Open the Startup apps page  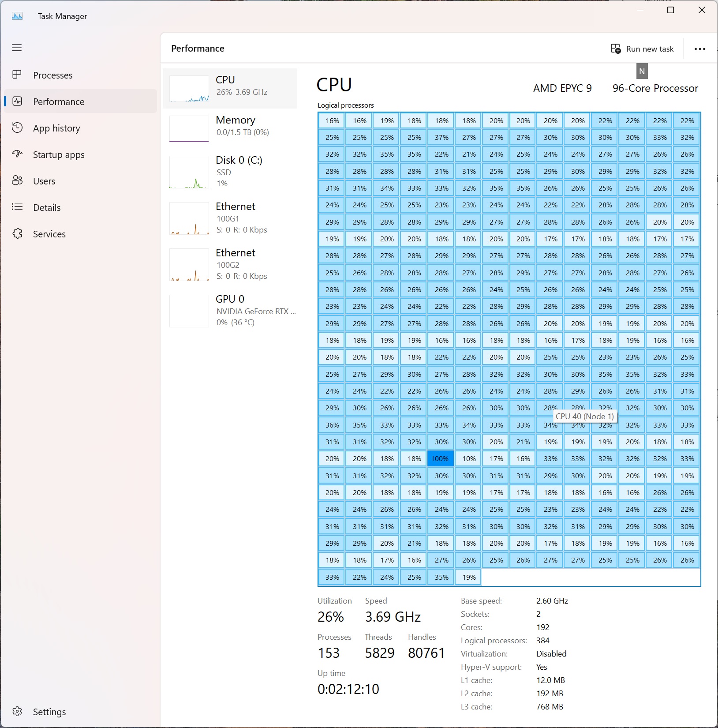click(80, 154)
